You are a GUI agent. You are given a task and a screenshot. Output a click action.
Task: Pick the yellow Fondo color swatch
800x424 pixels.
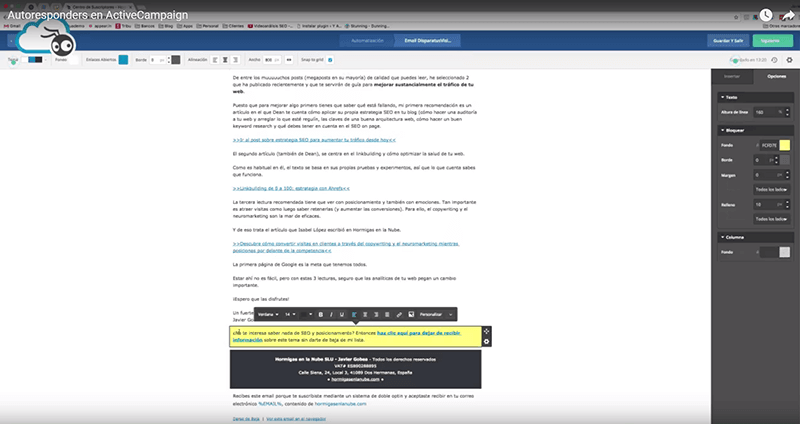785,145
